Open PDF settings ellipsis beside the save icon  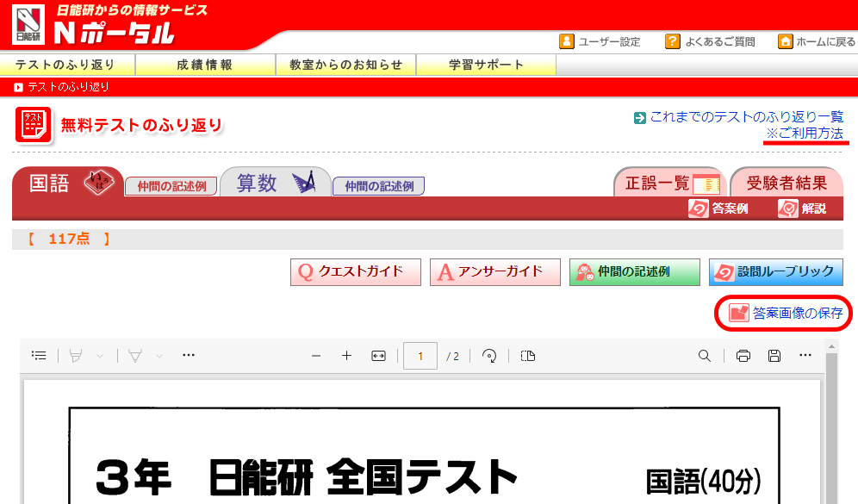click(x=805, y=355)
